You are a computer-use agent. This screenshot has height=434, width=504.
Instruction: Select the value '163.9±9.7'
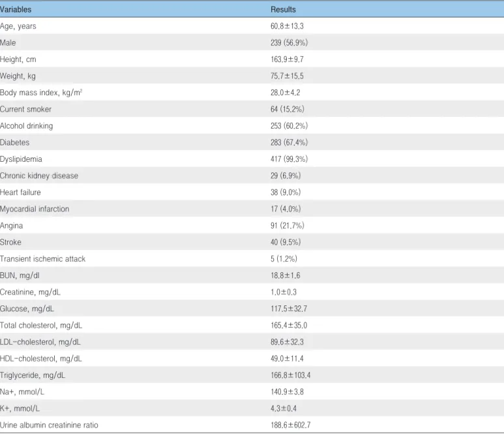pos(287,59)
